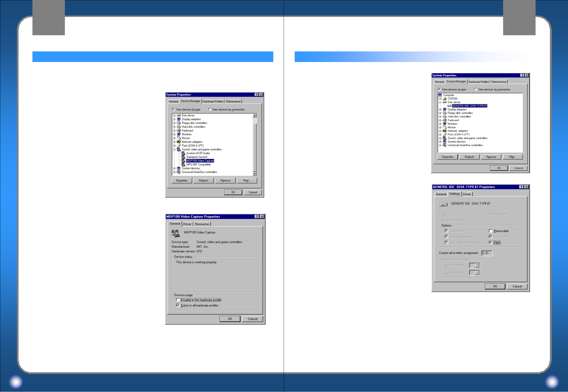Enable Disable in this hardware profile checkbox
This screenshot has width=568, height=392.
pos(178,300)
